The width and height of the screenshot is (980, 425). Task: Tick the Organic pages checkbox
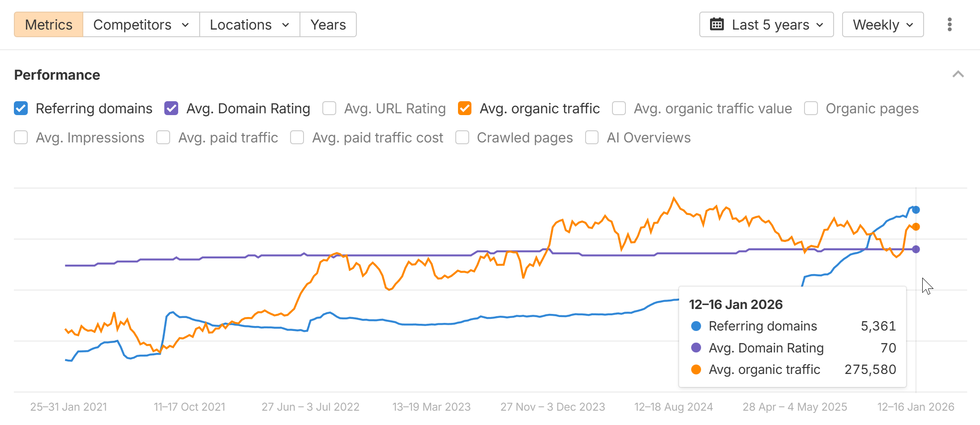pos(811,108)
